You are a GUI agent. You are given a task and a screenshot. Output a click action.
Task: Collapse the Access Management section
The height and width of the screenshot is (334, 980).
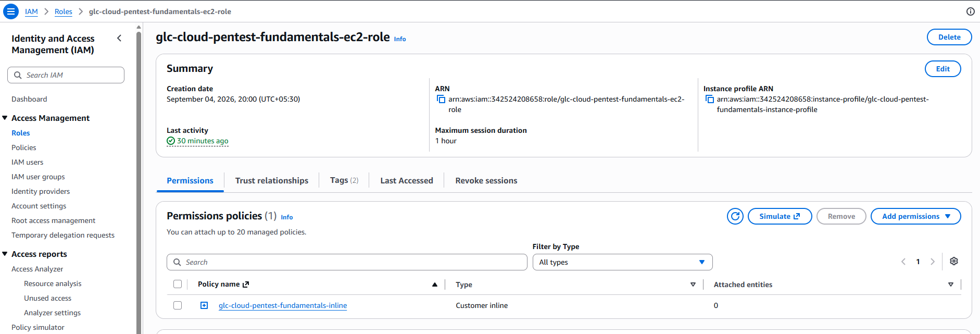click(x=5, y=118)
